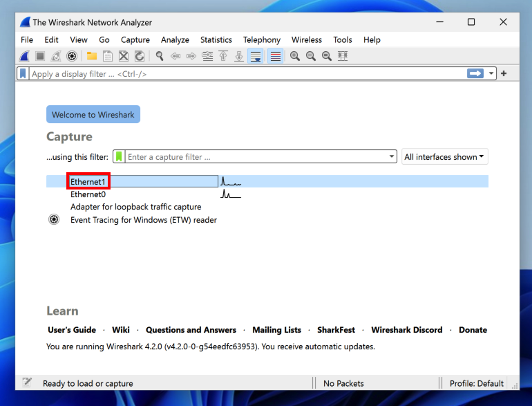532x406 pixels.
Task: Click the restart current capture icon
Action: [56, 56]
